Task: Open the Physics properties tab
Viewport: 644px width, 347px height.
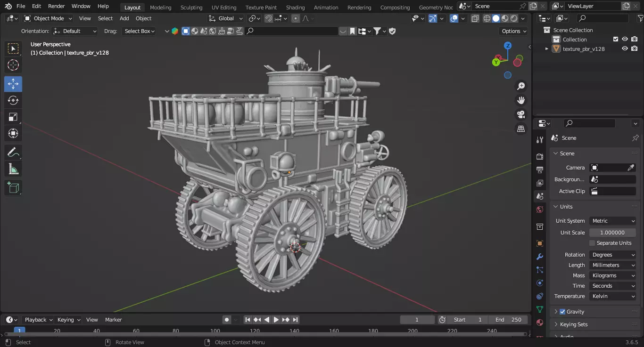Action: coord(540,283)
